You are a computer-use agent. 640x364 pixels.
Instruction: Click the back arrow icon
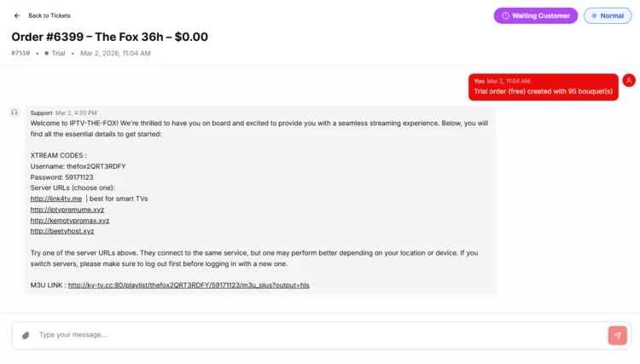[17, 15]
